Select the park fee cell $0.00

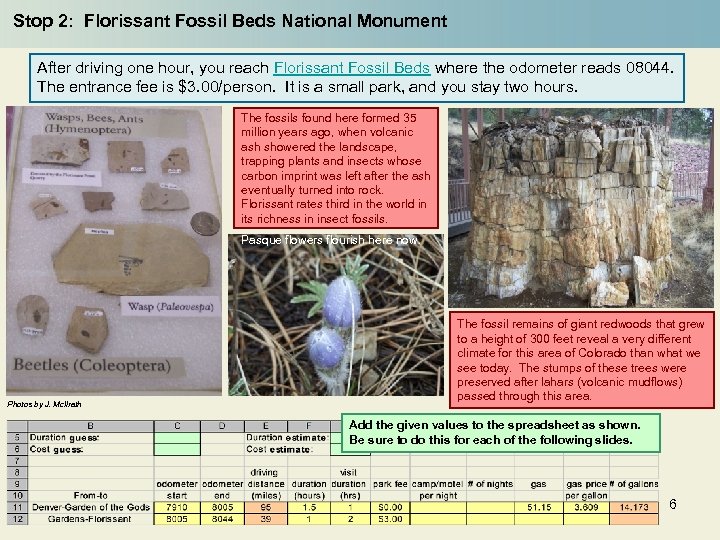click(390, 507)
